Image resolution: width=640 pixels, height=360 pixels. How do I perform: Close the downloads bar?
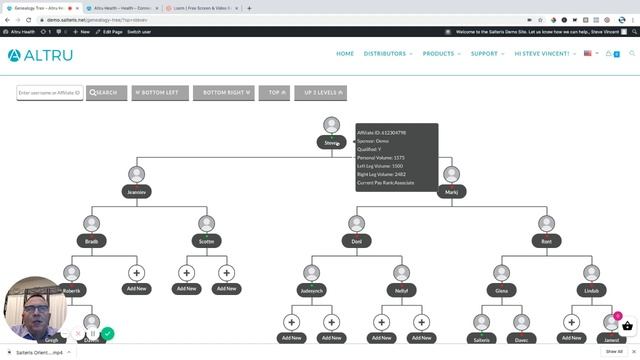pyautogui.click(x=634, y=352)
